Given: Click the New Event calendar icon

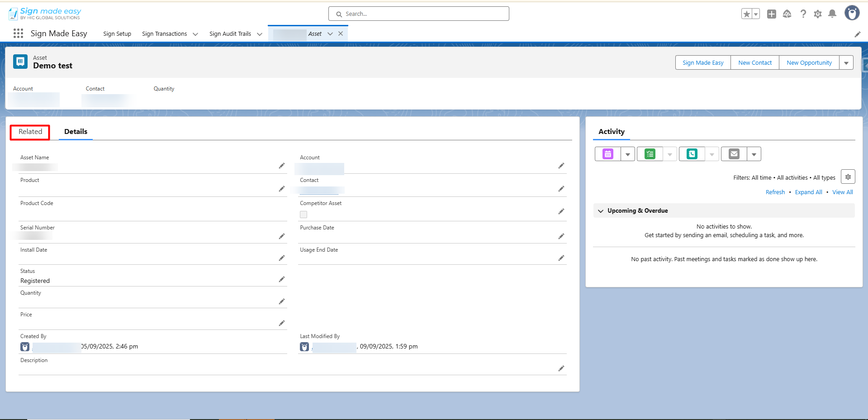Looking at the screenshot, I should click(607, 154).
